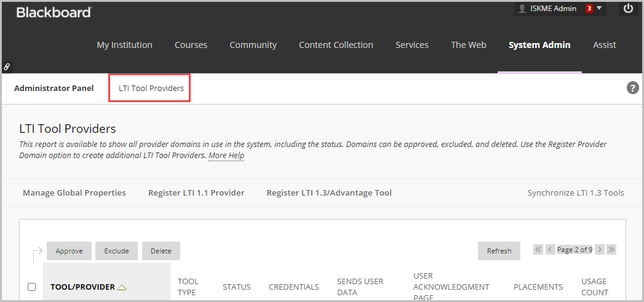Open the help question mark icon

[632, 87]
